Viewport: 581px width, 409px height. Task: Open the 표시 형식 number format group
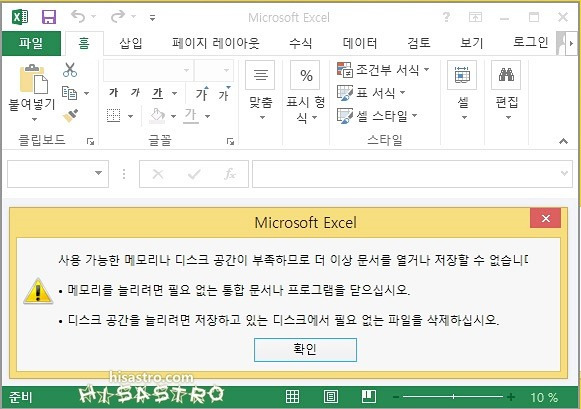pos(305,91)
